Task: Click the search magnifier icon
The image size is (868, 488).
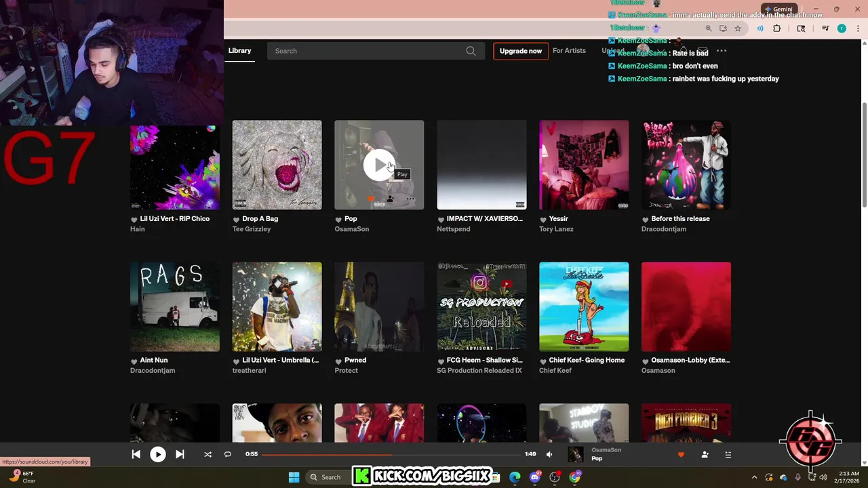Action: [471, 51]
